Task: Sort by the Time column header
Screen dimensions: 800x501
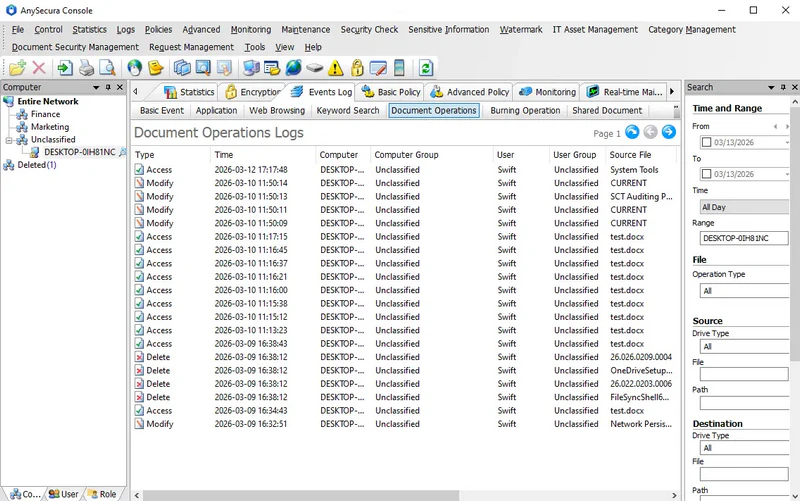Action: [263, 155]
